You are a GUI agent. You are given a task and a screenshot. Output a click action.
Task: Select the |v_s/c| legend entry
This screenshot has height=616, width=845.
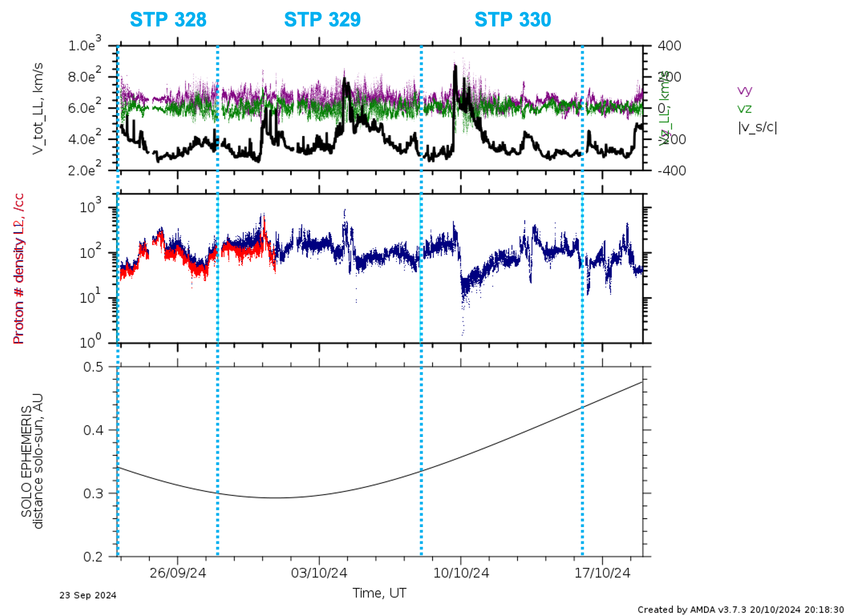[x=757, y=127]
